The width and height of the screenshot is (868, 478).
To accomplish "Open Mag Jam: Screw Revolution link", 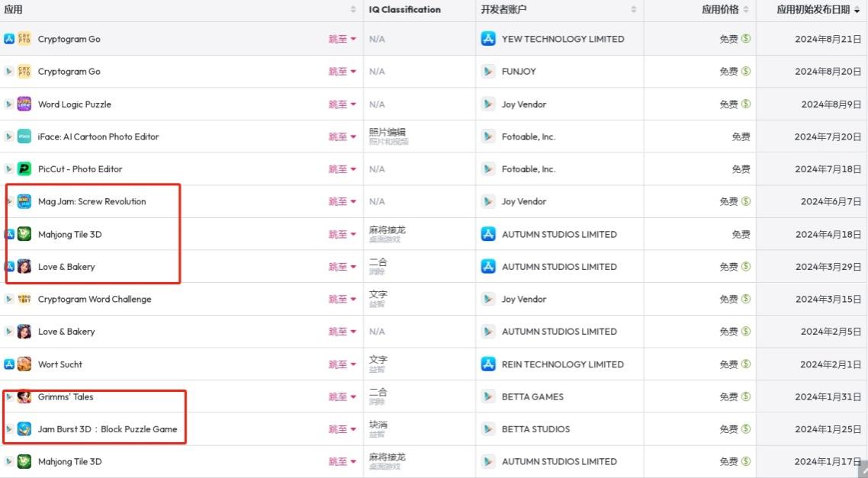I will [92, 201].
